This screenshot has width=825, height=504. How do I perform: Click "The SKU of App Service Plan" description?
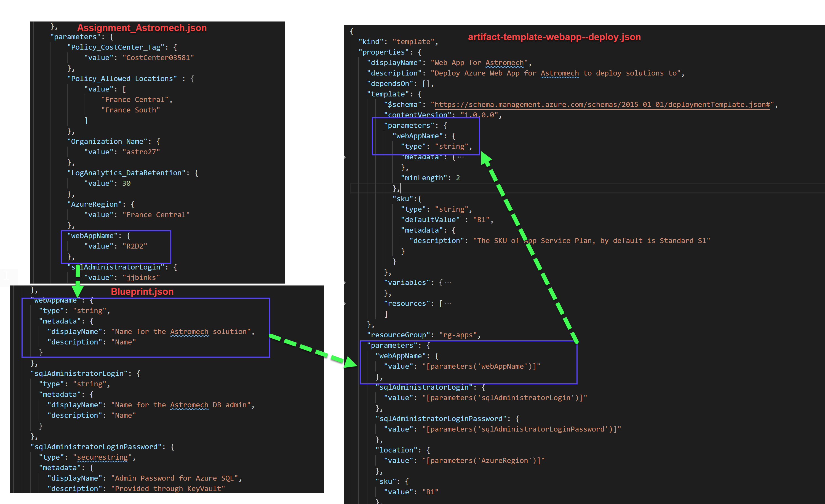tap(591, 241)
